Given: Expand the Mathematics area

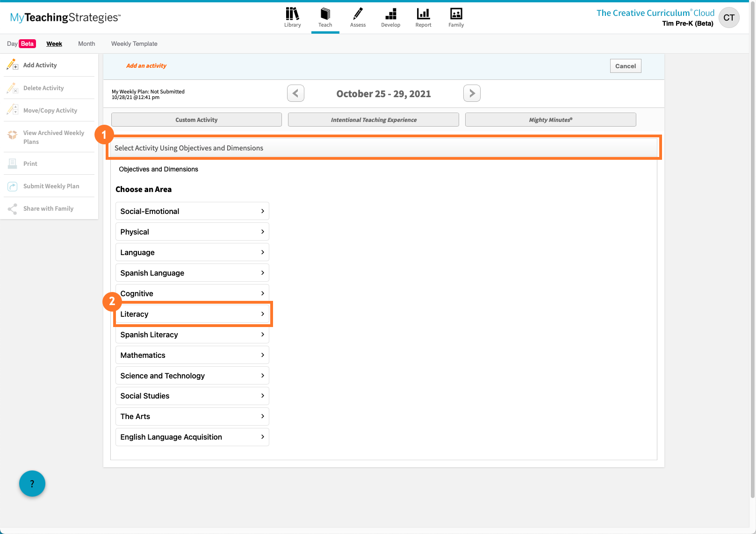Looking at the screenshot, I should [x=192, y=355].
